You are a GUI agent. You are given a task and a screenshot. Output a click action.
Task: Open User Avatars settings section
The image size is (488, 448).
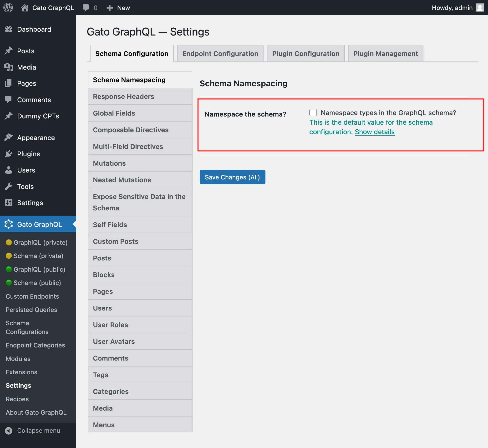pos(140,341)
